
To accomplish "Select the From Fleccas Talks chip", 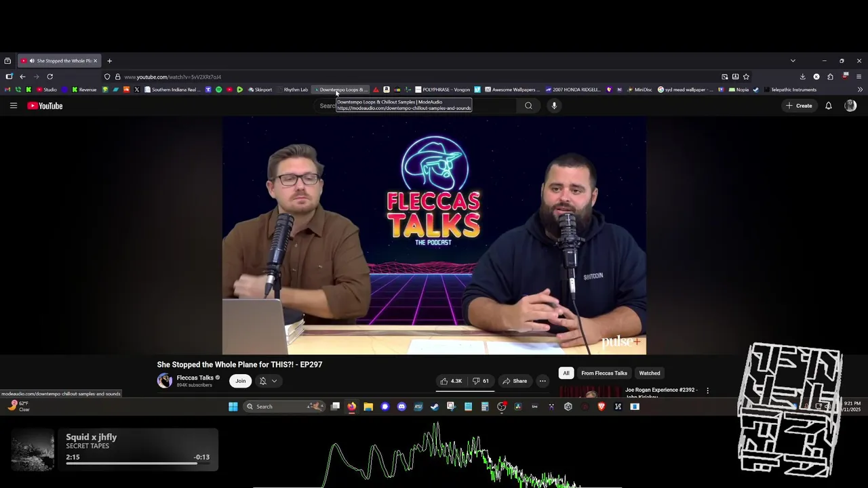I will pyautogui.click(x=604, y=373).
